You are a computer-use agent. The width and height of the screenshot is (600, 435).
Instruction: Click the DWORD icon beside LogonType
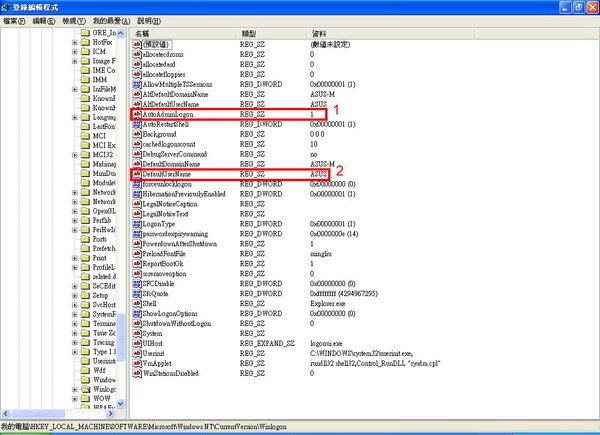(137, 224)
